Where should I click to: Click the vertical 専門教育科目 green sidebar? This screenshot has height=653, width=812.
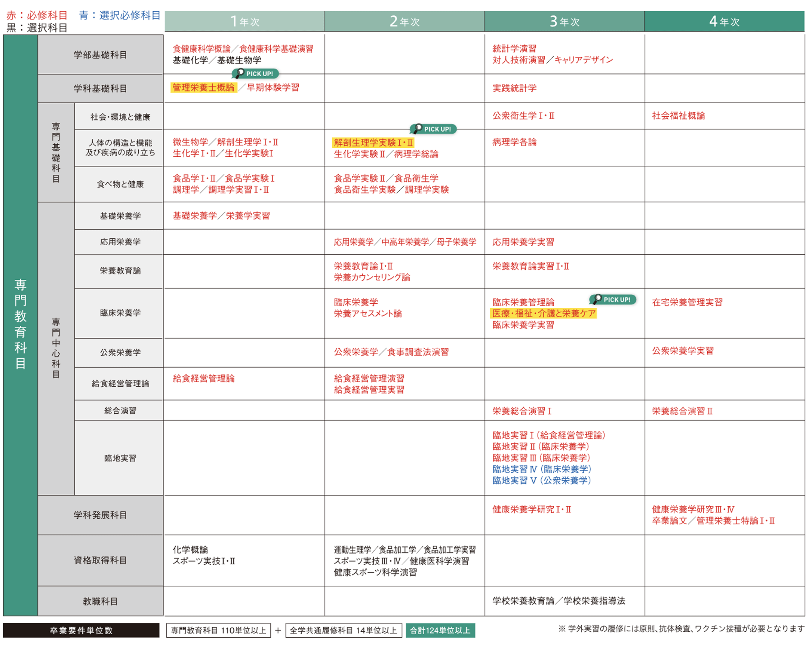20,324
